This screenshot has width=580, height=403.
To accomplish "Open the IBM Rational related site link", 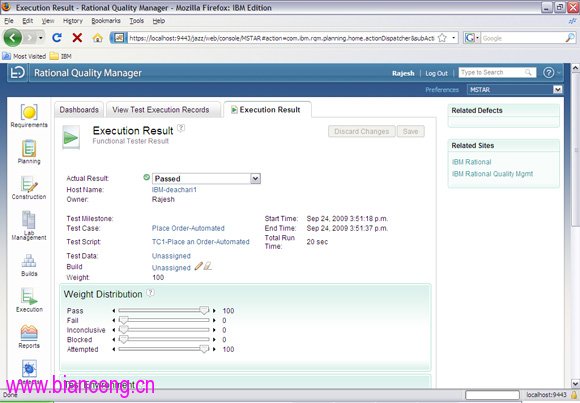I will (x=472, y=162).
